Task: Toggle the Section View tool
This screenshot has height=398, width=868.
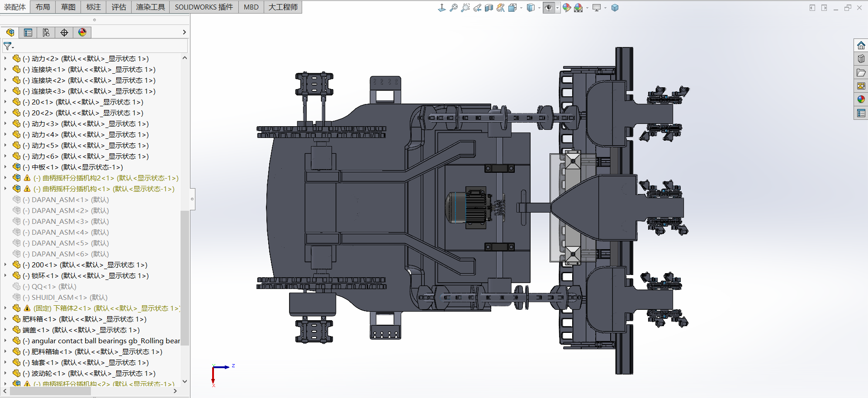Action: (489, 8)
